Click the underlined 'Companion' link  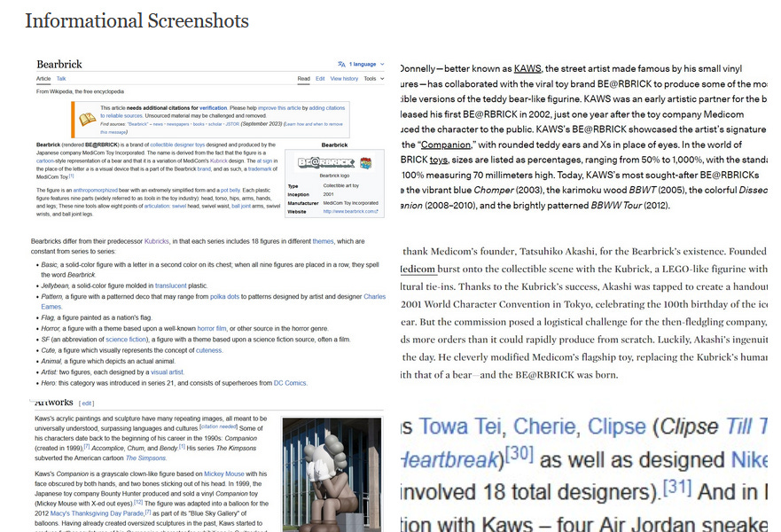click(x=446, y=145)
